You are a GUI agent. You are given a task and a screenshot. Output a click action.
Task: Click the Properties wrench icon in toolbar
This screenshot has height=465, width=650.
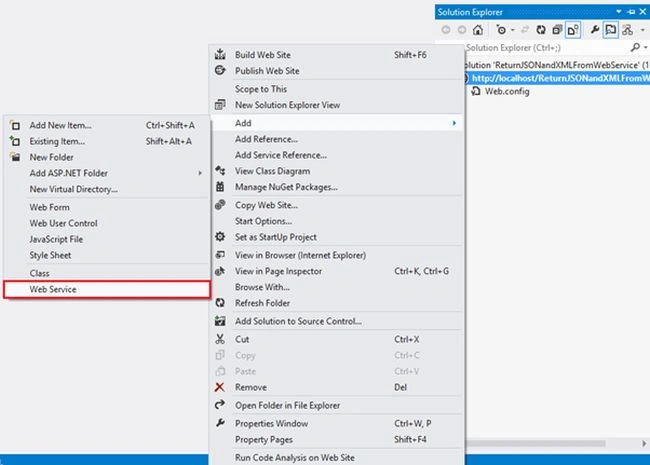[x=595, y=30]
